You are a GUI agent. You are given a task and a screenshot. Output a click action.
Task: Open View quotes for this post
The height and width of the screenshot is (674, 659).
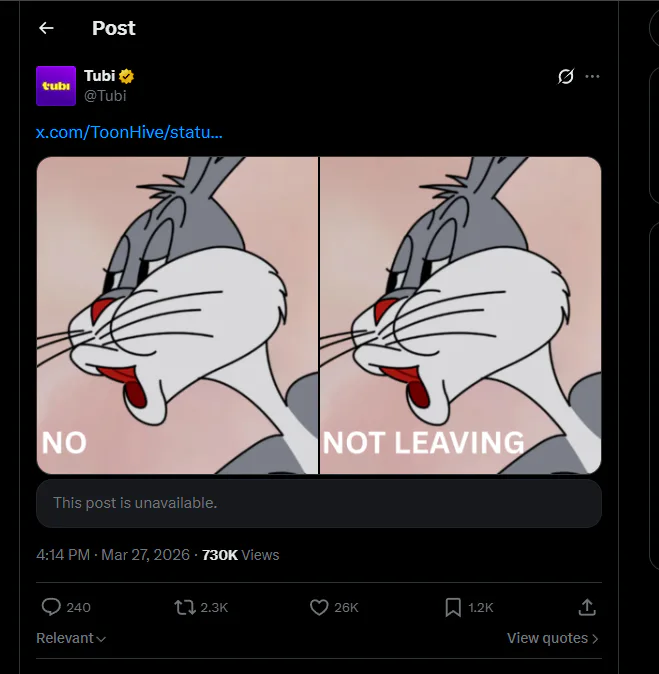(552, 638)
